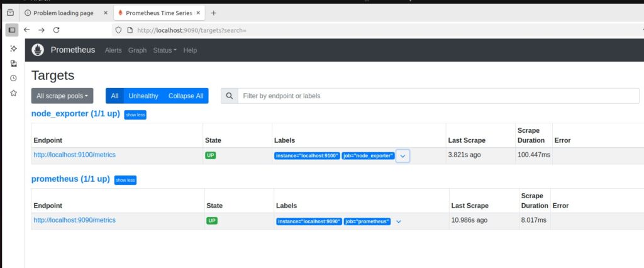This screenshot has height=268, width=644.
Task: Click the 3.821s ago last scrape value
Action: [x=465, y=155]
